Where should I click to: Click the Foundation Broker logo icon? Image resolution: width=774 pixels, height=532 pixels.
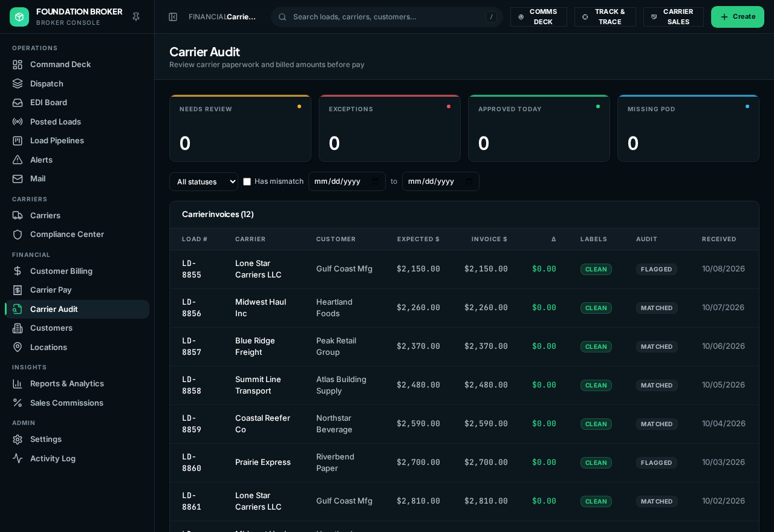pos(19,17)
